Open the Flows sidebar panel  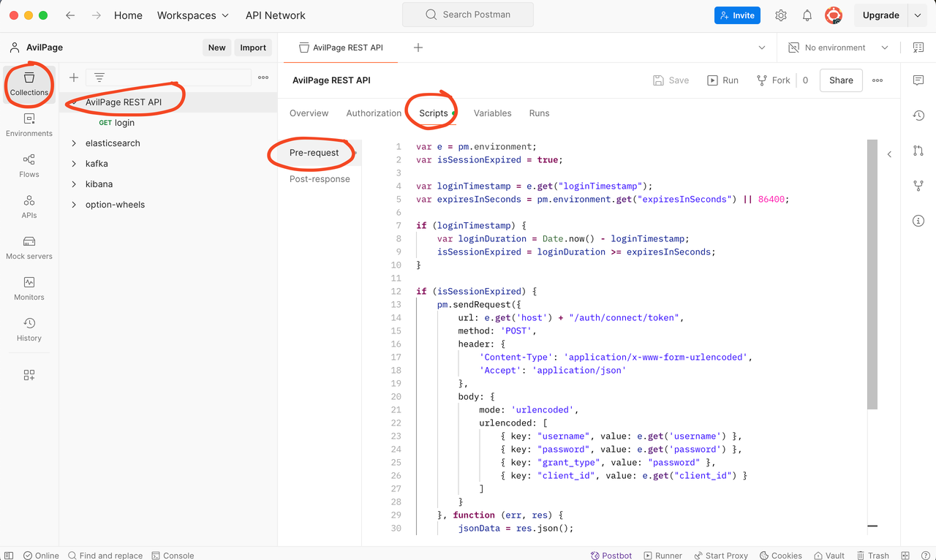29,166
